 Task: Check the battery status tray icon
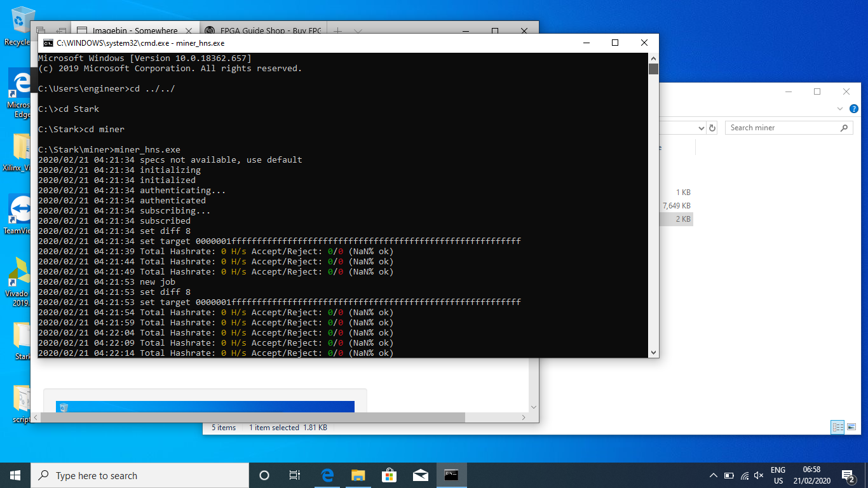click(x=729, y=475)
